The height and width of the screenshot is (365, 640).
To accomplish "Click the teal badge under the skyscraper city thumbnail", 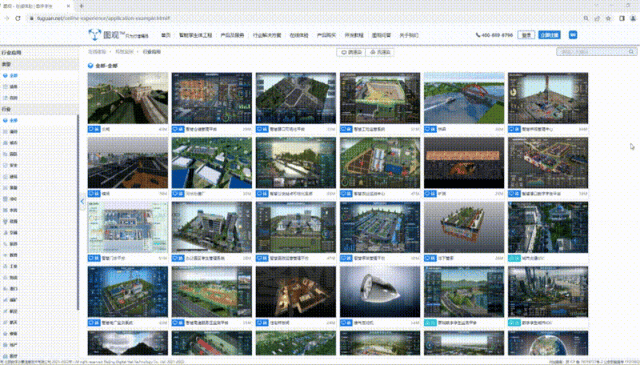I will coord(514,323).
